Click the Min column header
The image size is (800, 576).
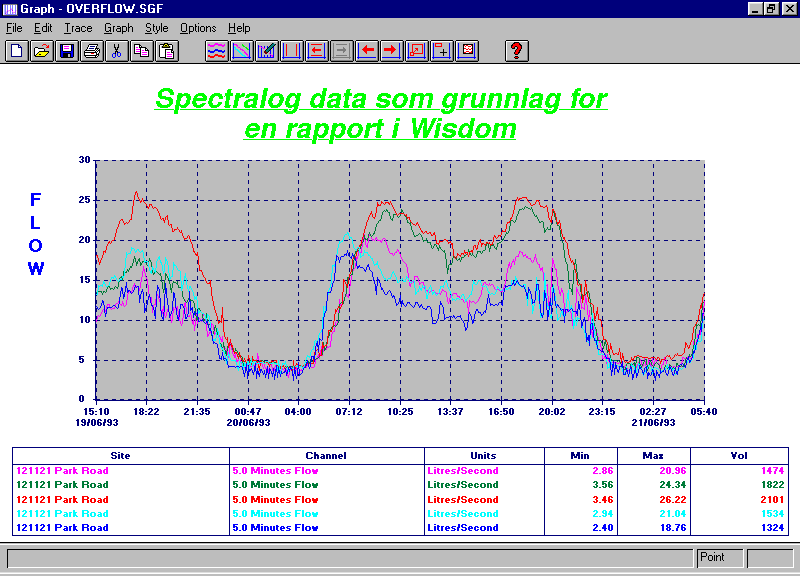580,456
